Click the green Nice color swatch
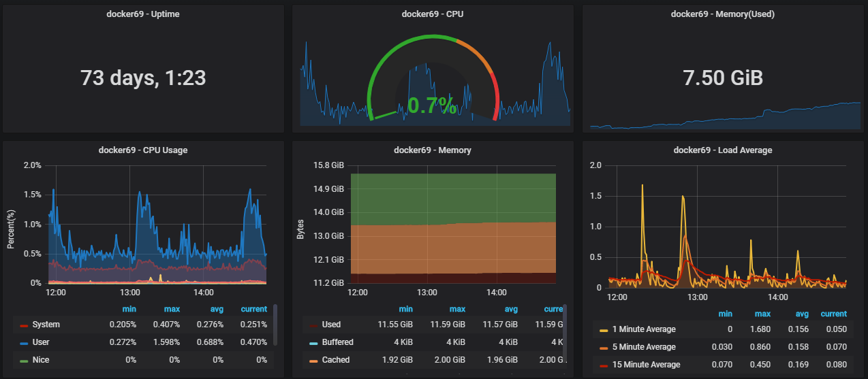The height and width of the screenshot is (379, 868). point(24,360)
